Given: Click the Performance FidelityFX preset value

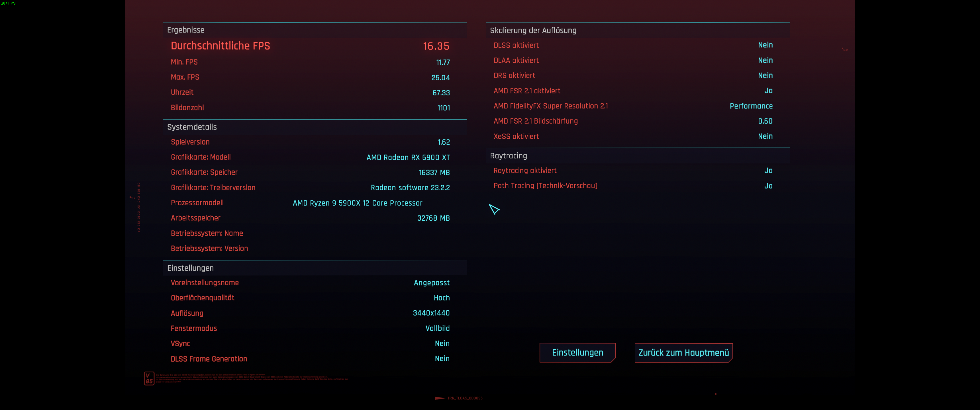Looking at the screenshot, I should coord(751,106).
